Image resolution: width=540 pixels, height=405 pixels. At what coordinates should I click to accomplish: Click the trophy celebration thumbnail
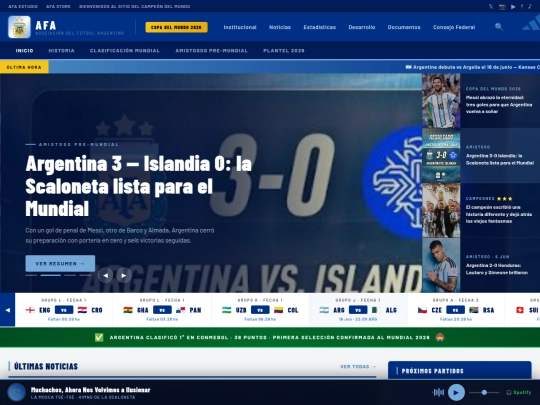441,210
